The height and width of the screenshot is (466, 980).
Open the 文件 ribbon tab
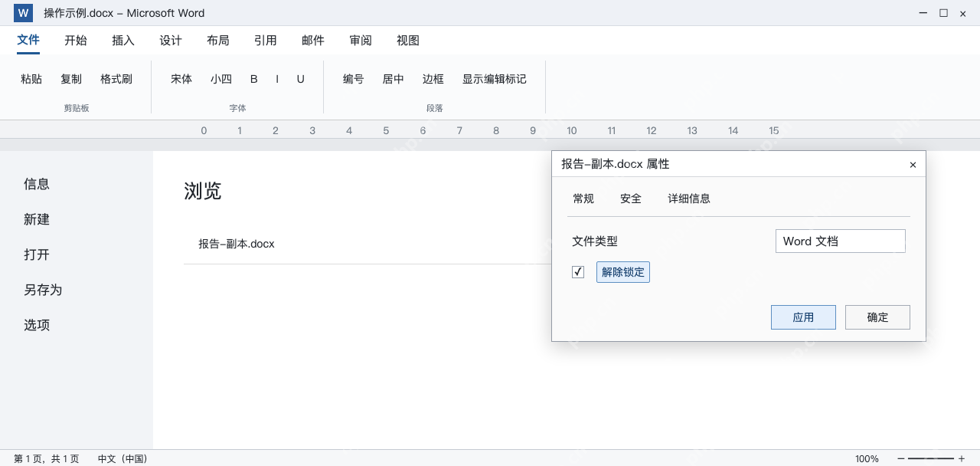(x=28, y=40)
